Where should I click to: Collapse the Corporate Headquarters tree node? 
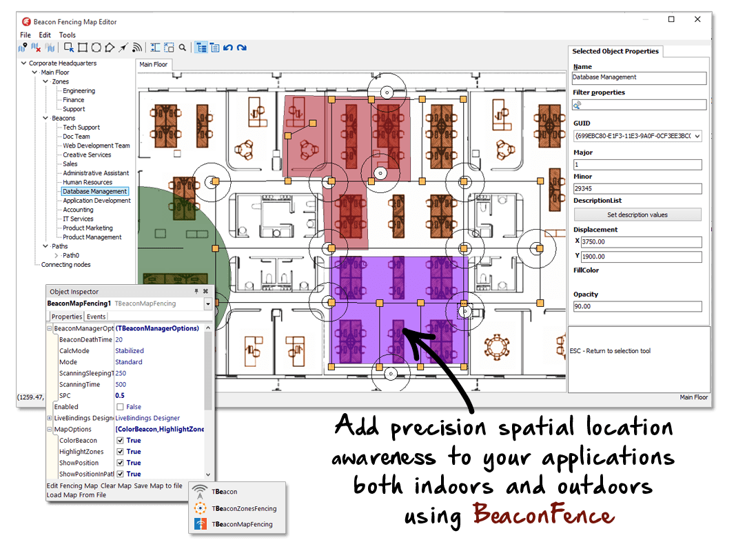tap(23, 63)
